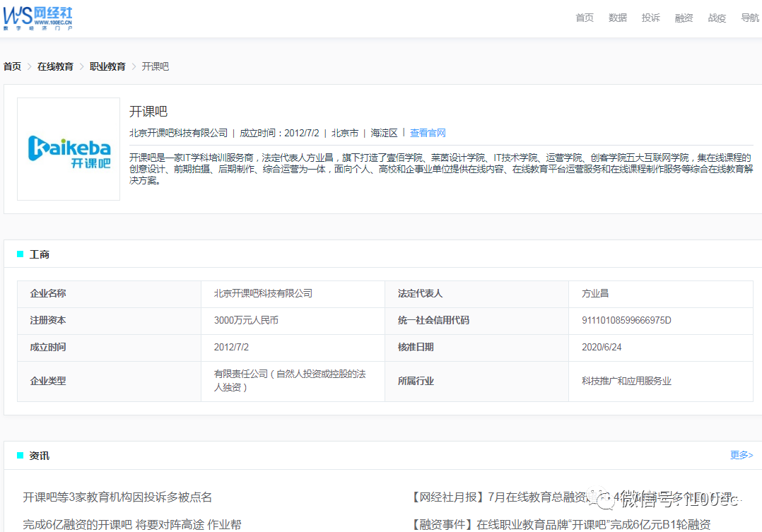Open the 导航 menu item
This screenshot has width=762, height=532.
[749, 18]
